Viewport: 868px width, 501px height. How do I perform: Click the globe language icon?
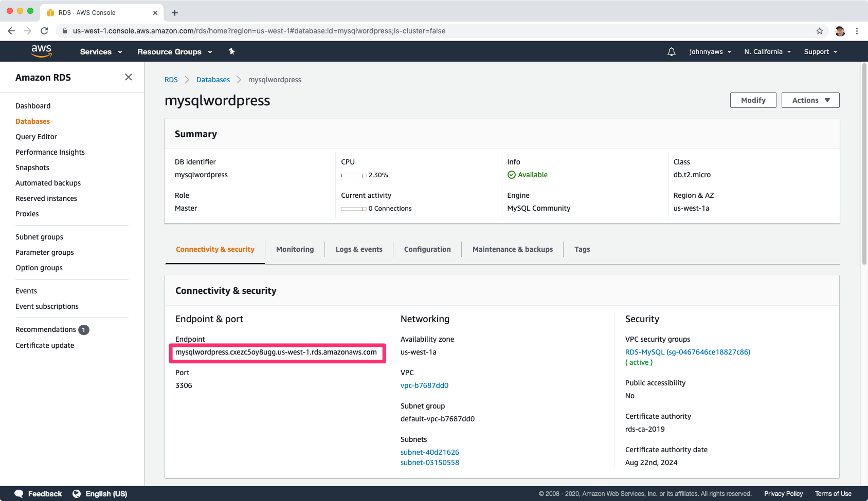pyautogui.click(x=77, y=494)
